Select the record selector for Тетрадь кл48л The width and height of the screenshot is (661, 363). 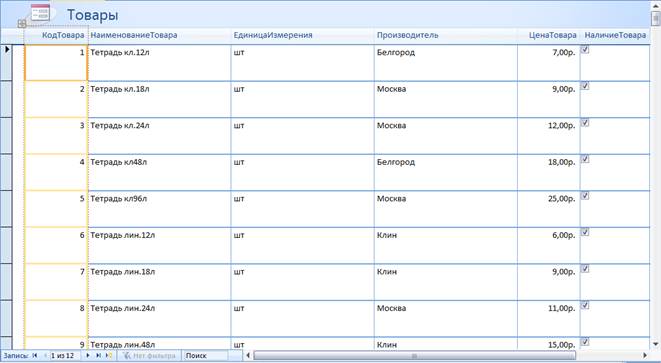click(x=6, y=172)
